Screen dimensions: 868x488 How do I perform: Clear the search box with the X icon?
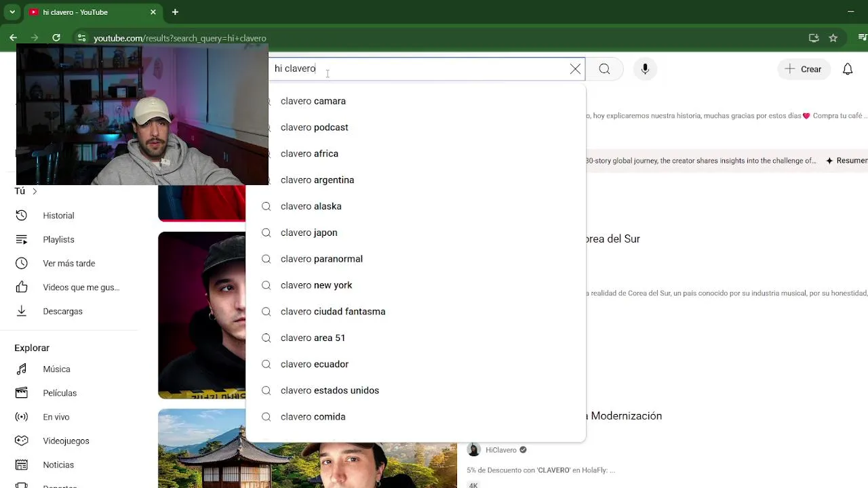pyautogui.click(x=575, y=69)
